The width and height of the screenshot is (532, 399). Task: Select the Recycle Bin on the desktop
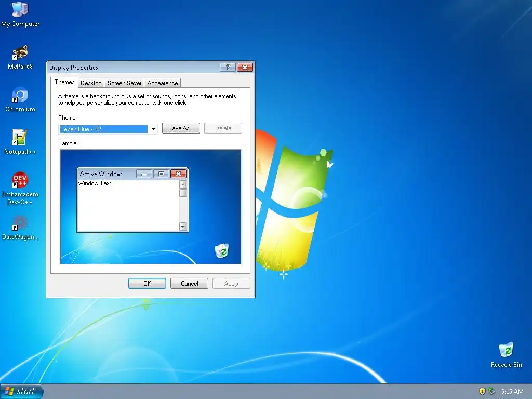(x=506, y=355)
